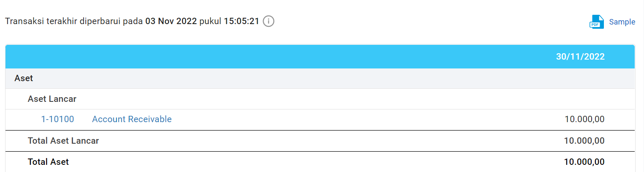The height and width of the screenshot is (172, 644).
Task: Click the Total Aset Lancar amount value
Action: tap(584, 141)
